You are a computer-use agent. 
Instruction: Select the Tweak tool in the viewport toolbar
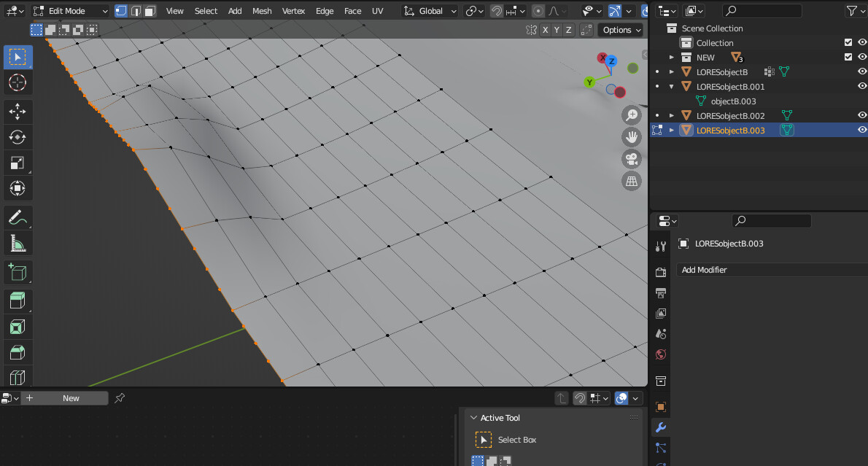pos(18,57)
